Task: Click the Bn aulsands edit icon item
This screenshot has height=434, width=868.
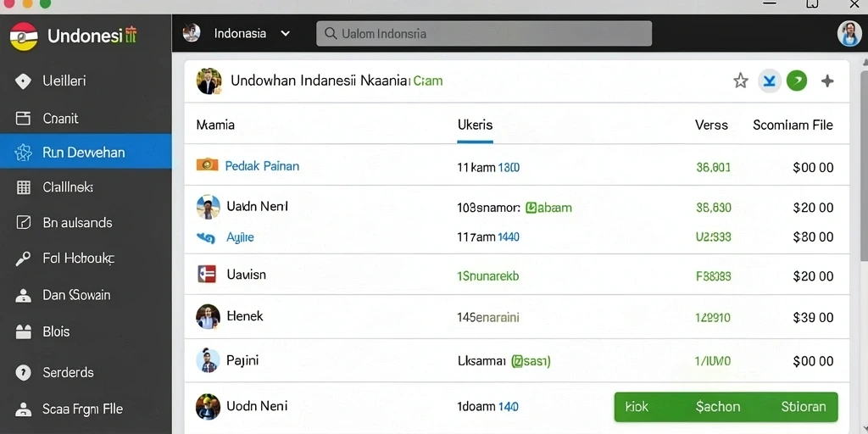Action: click(x=86, y=223)
